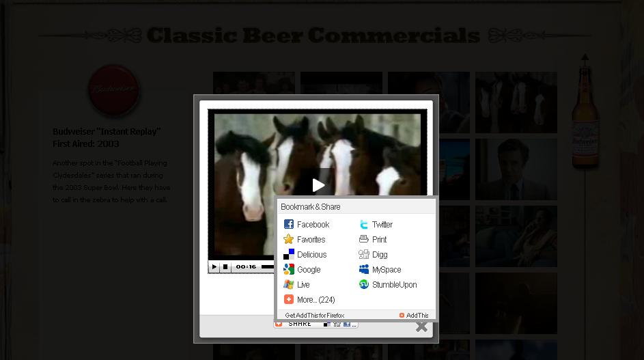Share the video on Twitter
The height and width of the screenshot is (360, 644).
tap(376, 224)
